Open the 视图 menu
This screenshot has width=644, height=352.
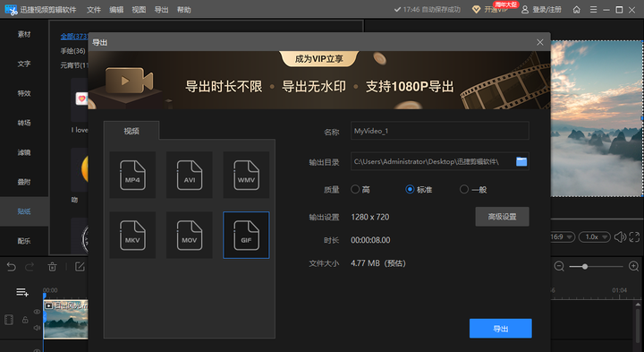[139, 10]
